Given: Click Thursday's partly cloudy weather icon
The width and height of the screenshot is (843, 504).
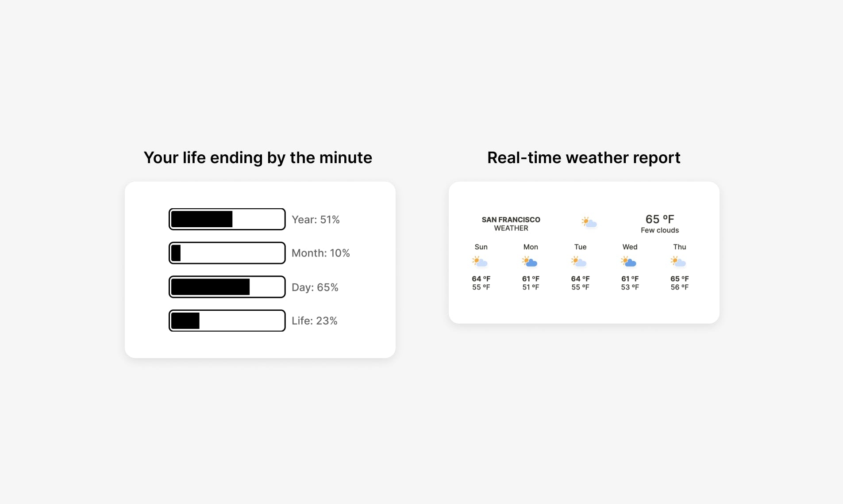Looking at the screenshot, I should click(x=678, y=262).
